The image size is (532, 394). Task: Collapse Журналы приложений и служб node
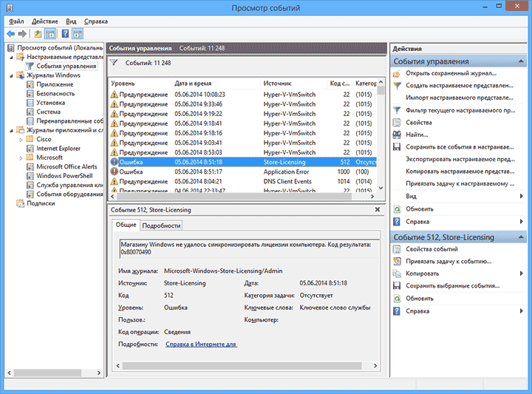[x=12, y=131]
